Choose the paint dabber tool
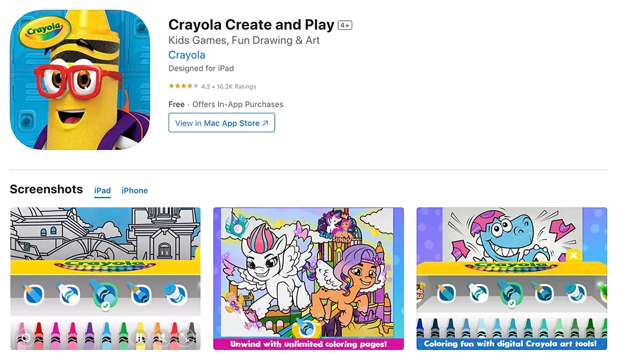This screenshot has height=364, width=619. click(175, 292)
